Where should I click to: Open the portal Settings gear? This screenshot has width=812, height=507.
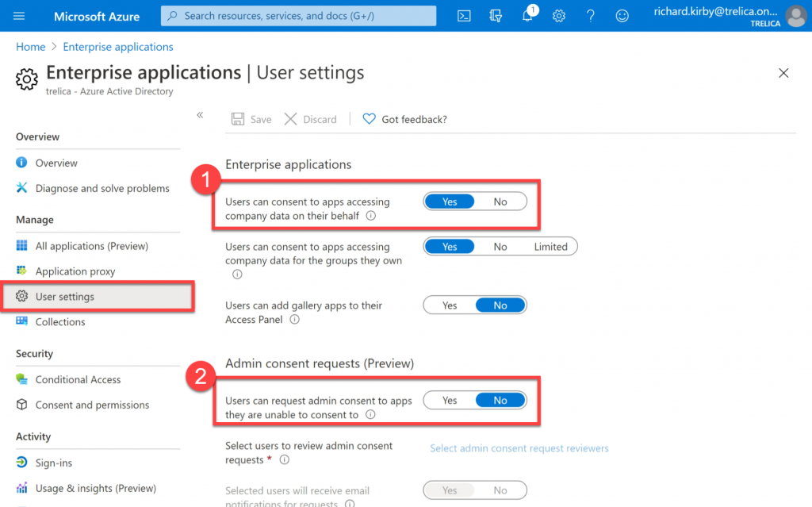coord(559,15)
